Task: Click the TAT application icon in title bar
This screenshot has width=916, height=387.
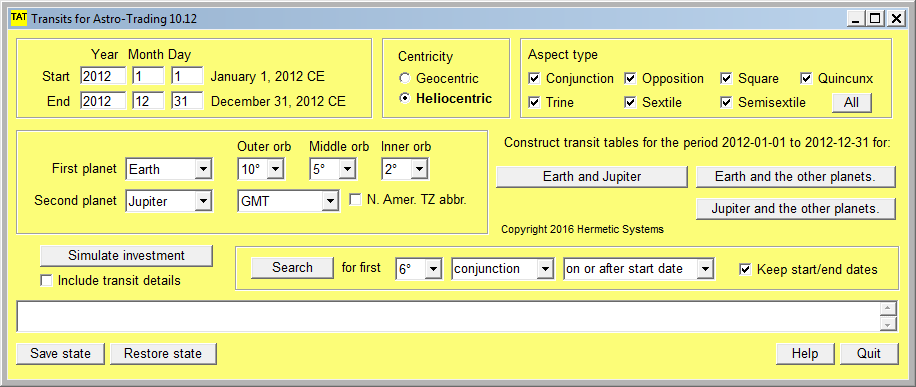Action: 19,18
